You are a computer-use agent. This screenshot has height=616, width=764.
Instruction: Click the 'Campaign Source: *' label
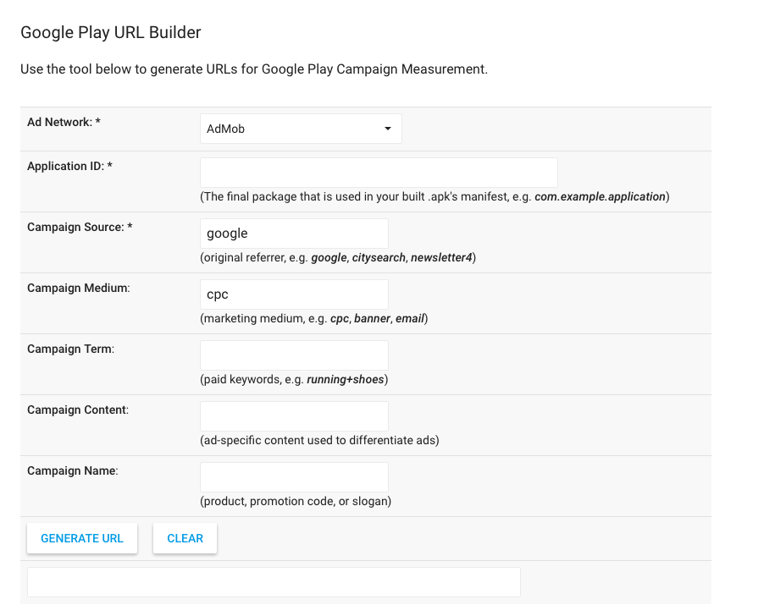(80, 227)
